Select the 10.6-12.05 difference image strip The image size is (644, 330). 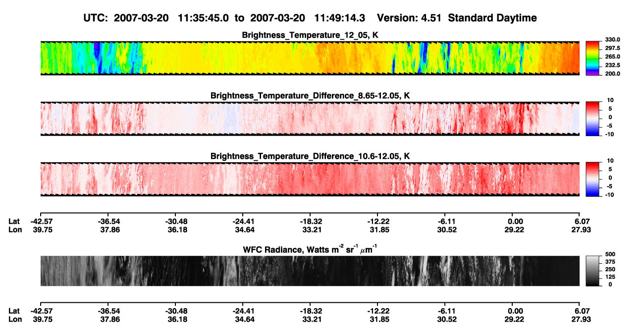coord(310,179)
